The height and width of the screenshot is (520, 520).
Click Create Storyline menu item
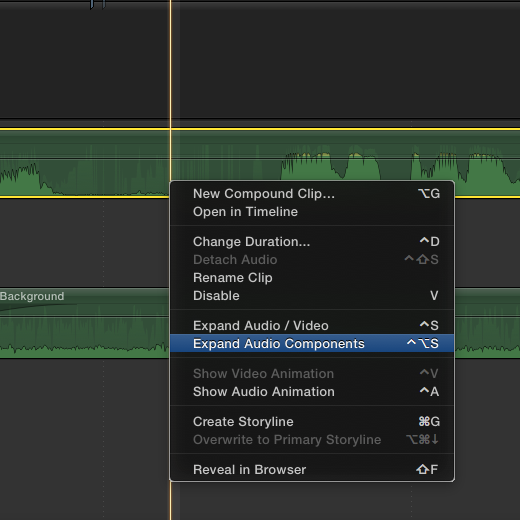tap(312, 422)
